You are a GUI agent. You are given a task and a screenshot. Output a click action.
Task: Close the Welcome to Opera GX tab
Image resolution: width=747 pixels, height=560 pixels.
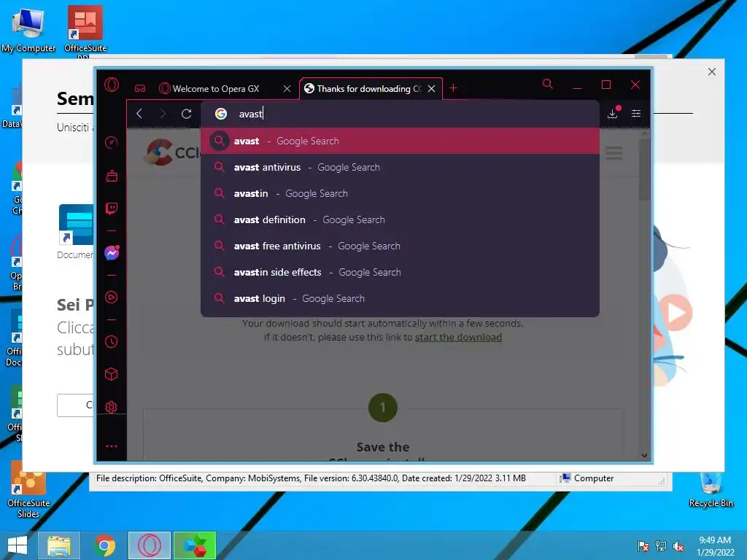pos(287,88)
